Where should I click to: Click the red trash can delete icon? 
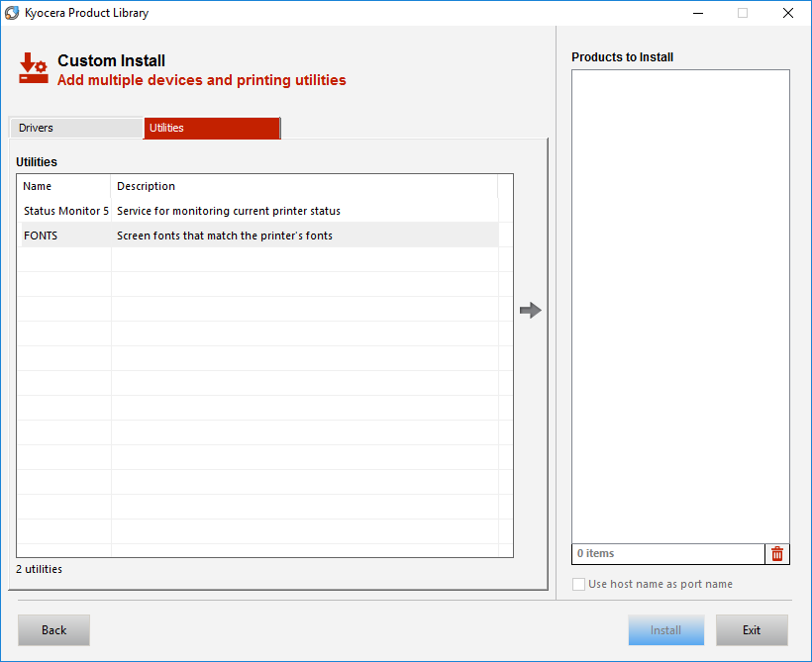[777, 554]
